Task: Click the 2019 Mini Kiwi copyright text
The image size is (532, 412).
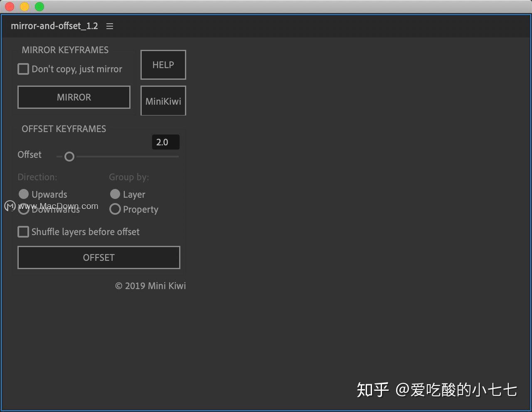Action: (150, 286)
